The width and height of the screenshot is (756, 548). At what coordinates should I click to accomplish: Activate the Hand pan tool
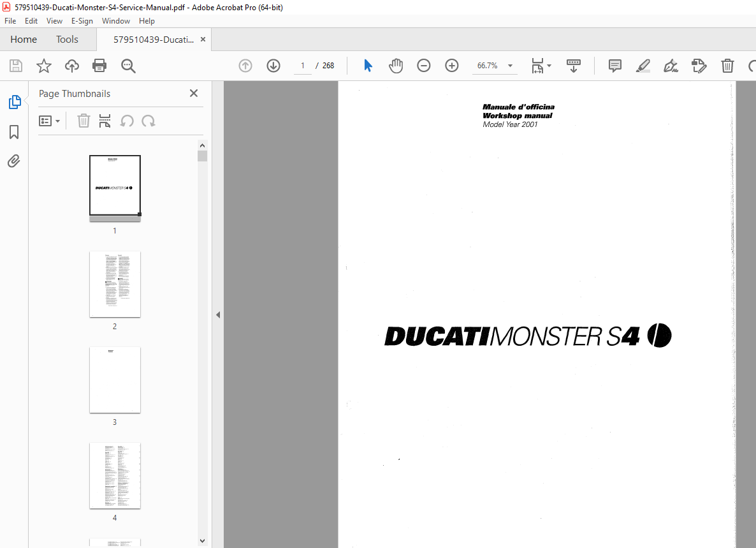[396, 66]
